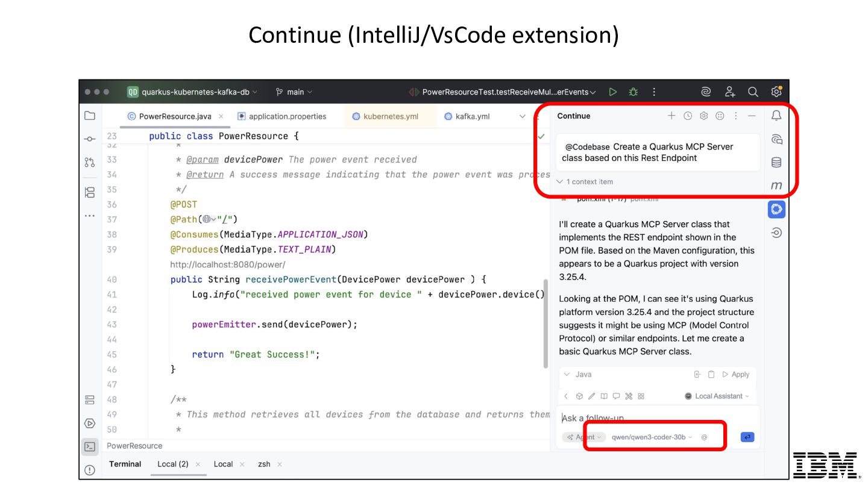Apply the Java code block

[735, 374]
